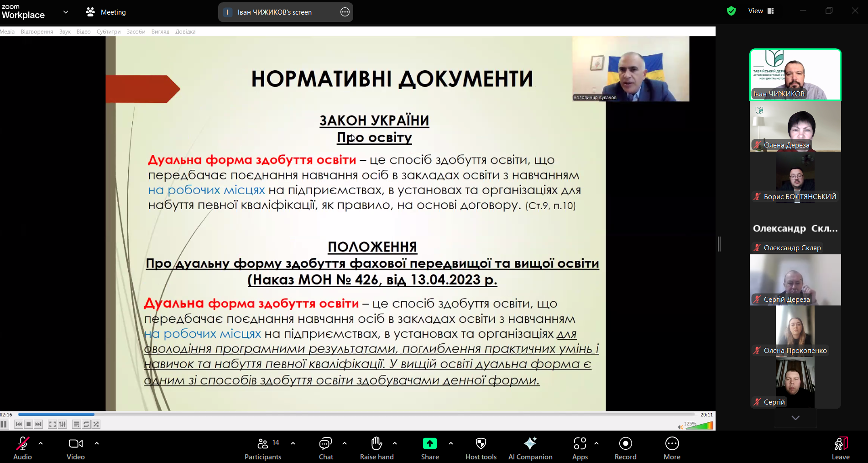
Task: Select the video tile named just Сергій
Action: [x=795, y=383]
